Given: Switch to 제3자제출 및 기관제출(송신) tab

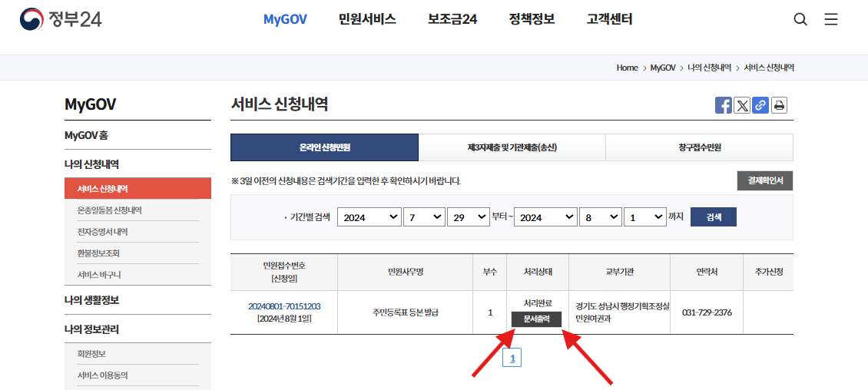Looking at the screenshot, I should tap(512, 147).
